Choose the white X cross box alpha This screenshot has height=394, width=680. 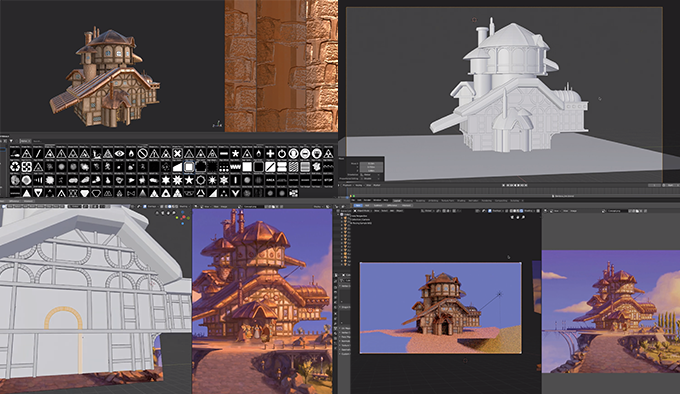click(177, 153)
